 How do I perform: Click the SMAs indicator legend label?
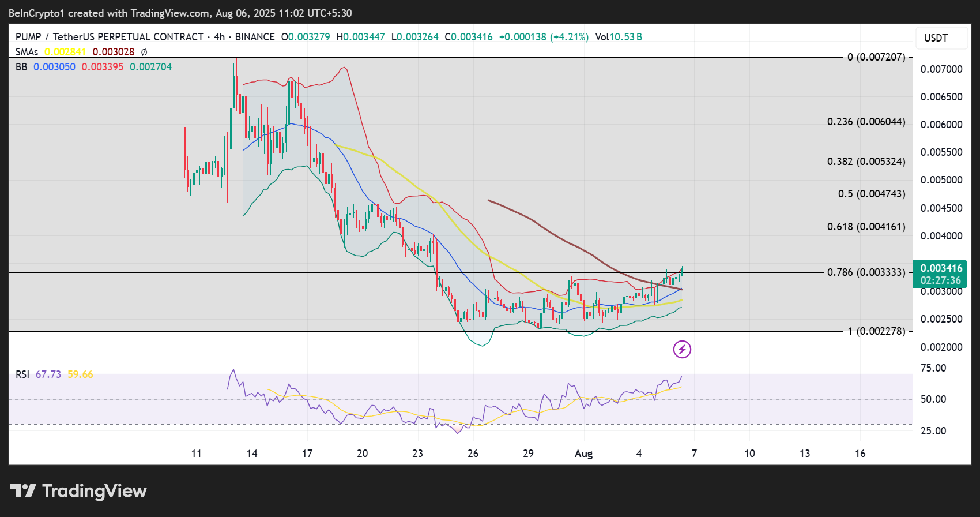(27, 52)
